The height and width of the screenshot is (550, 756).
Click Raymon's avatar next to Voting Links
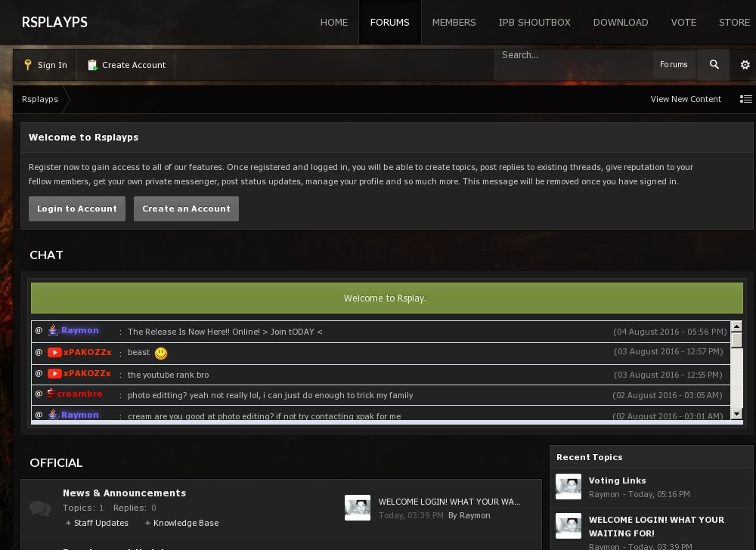click(569, 487)
